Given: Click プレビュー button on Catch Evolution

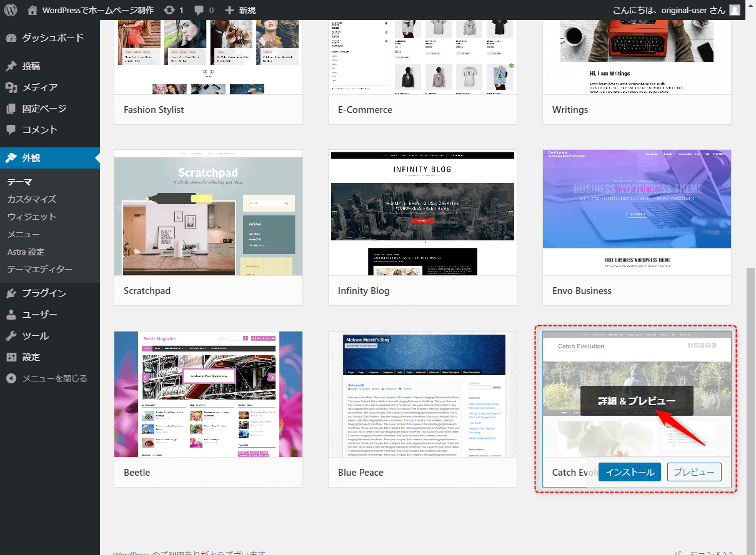Looking at the screenshot, I should point(694,472).
